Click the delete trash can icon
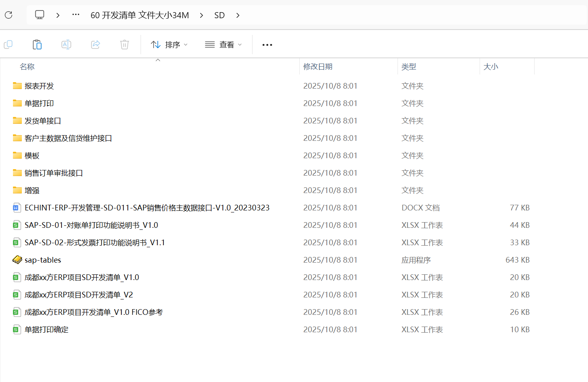The image size is (588, 382). point(125,45)
